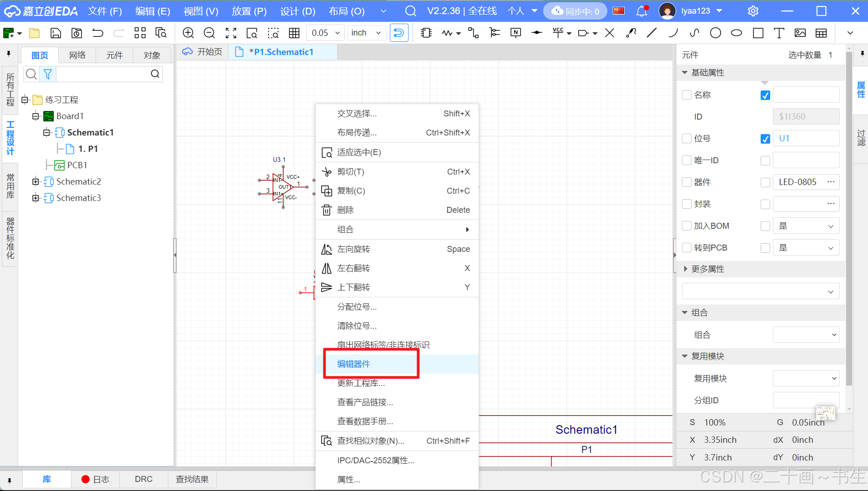868x491 pixels.
Task: Click the fit to screen icon
Action: 231,33
